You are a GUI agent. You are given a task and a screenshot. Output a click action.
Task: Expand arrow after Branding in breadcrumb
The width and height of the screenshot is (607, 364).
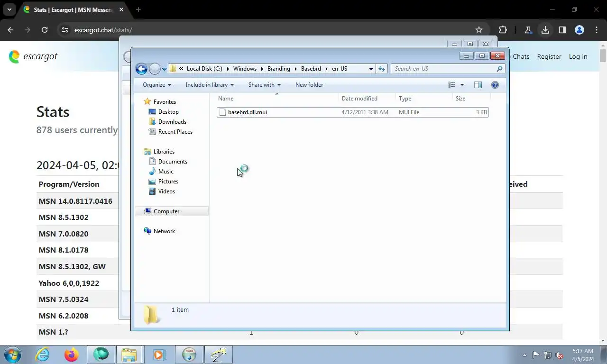(295, 69)
